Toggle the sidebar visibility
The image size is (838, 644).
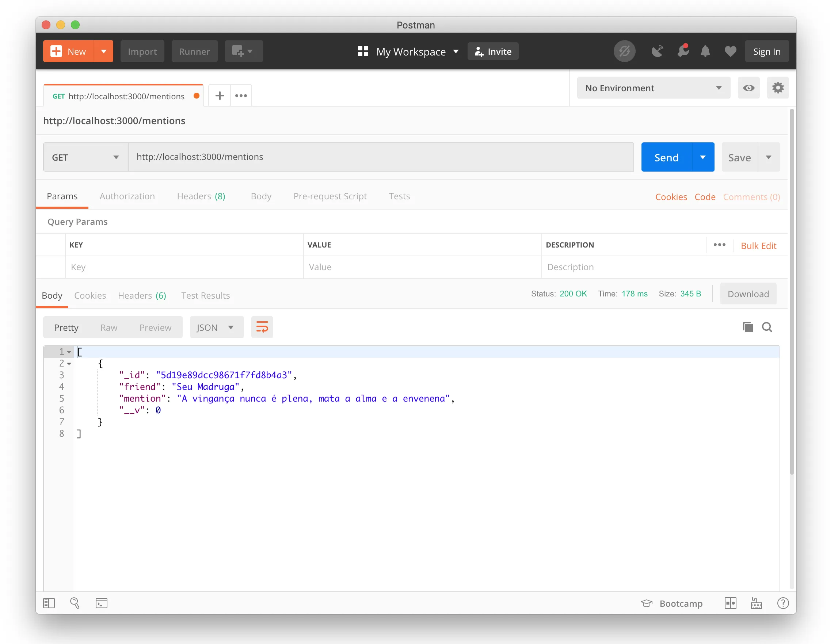[x=49, y=603]
